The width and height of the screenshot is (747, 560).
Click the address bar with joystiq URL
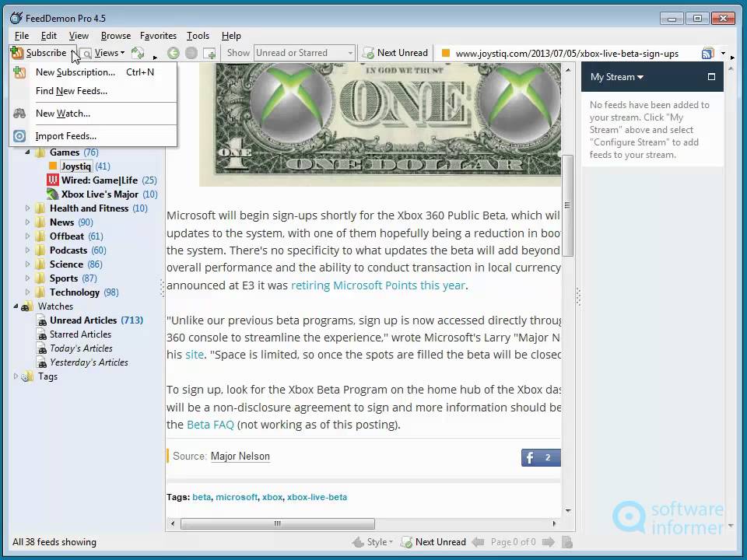(567, 54)
